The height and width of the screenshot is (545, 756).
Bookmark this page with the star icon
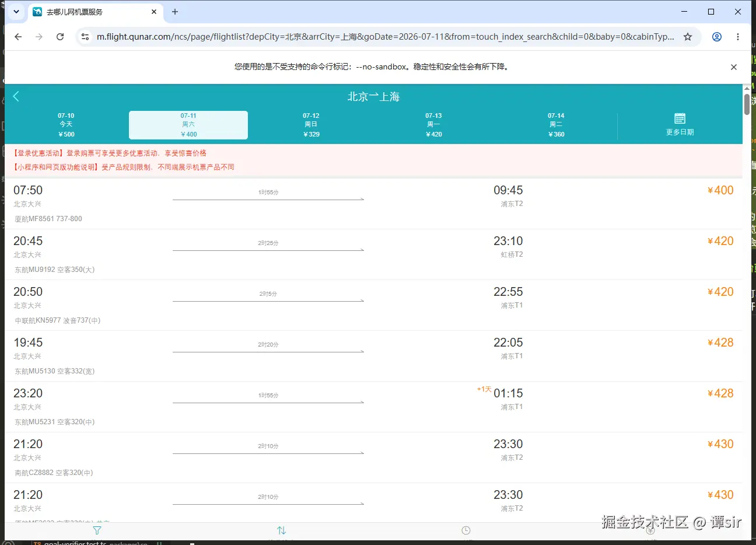(688, 37)
